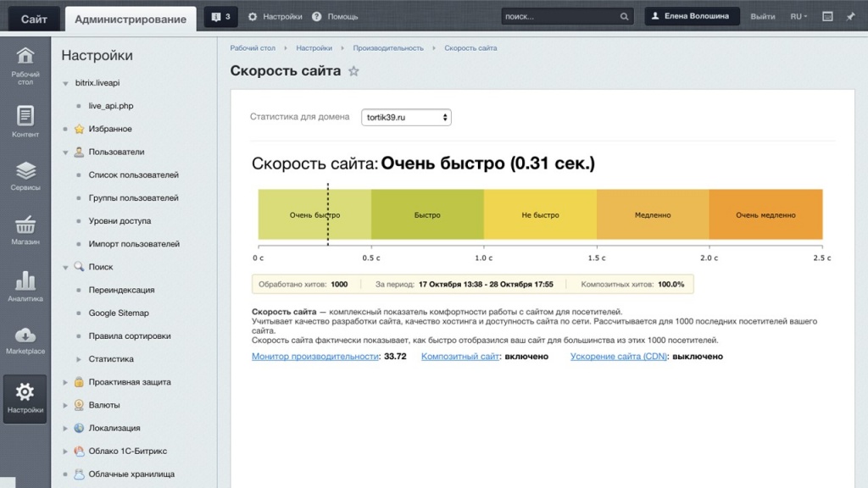Viewport: 868px width, 488px height.
Task: Click the Не быстро speed segment
Action: (540, 214)
